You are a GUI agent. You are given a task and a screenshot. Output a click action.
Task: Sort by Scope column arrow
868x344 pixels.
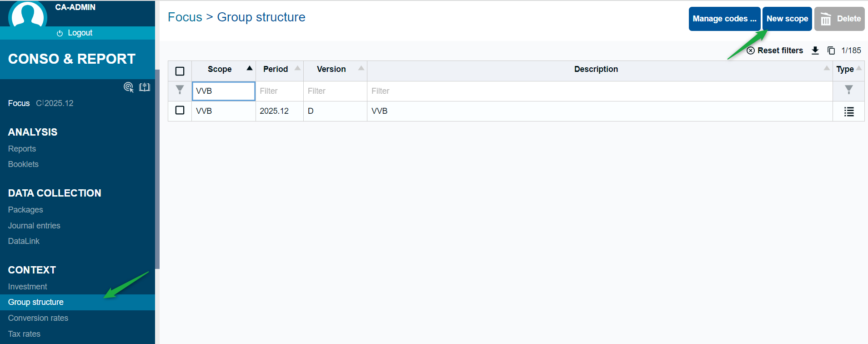(x=249, y=68)
